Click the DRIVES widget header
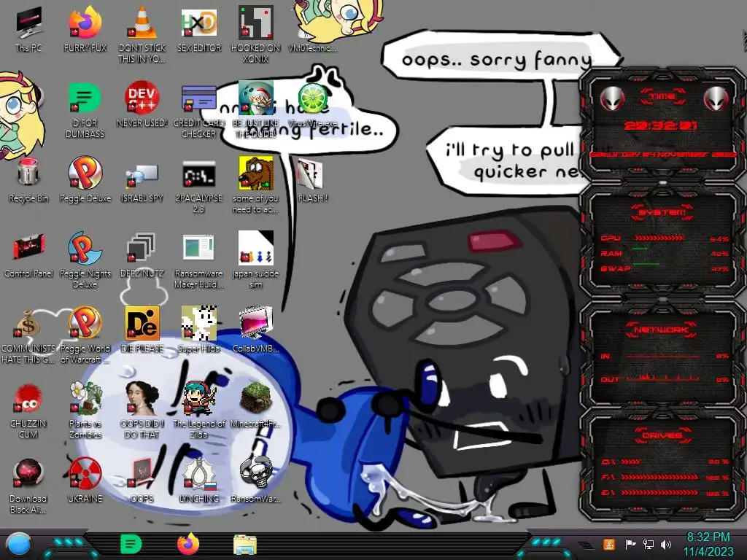Viewport: 747px width, 560px height. (662, 435)
